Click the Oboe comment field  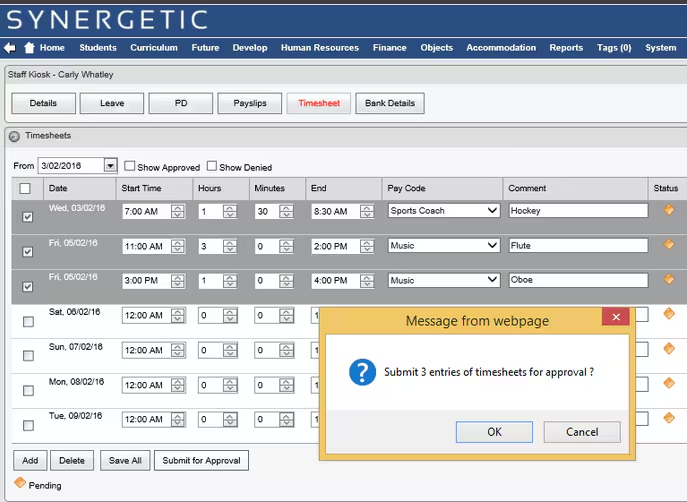pyautogui.click(x=578, y=280)
